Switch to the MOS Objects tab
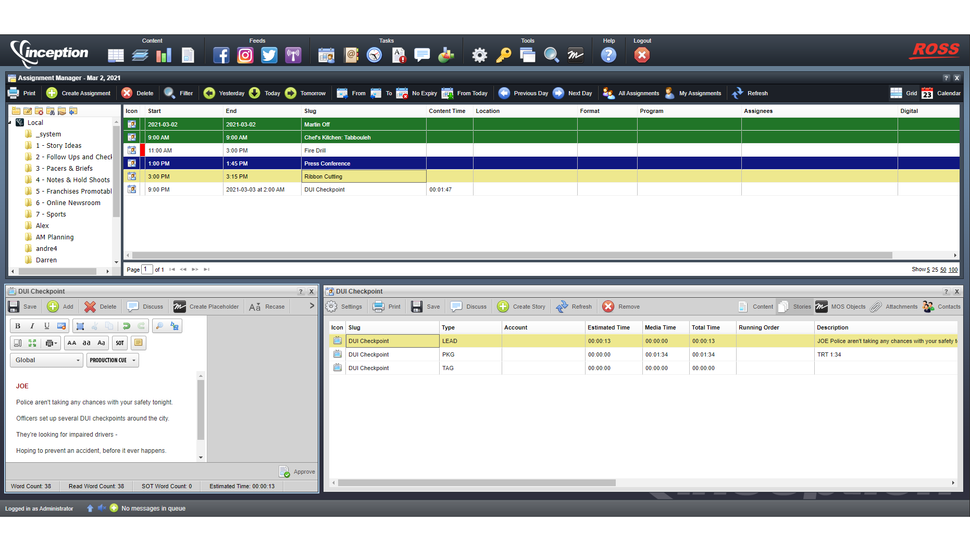 point(840,306)
